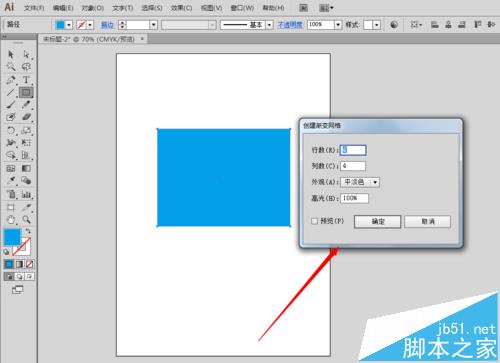Select the Rectangle tool
The image size is (500, 363).
tap(26, 92)
